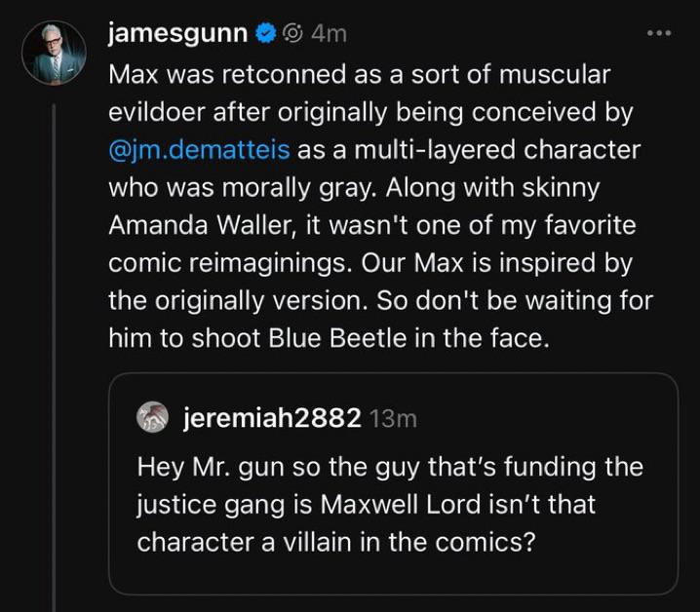700x612 pixels.
Task: Click the "who was morally gray" line
Action: pyautogui.click(x=359, y=188)
